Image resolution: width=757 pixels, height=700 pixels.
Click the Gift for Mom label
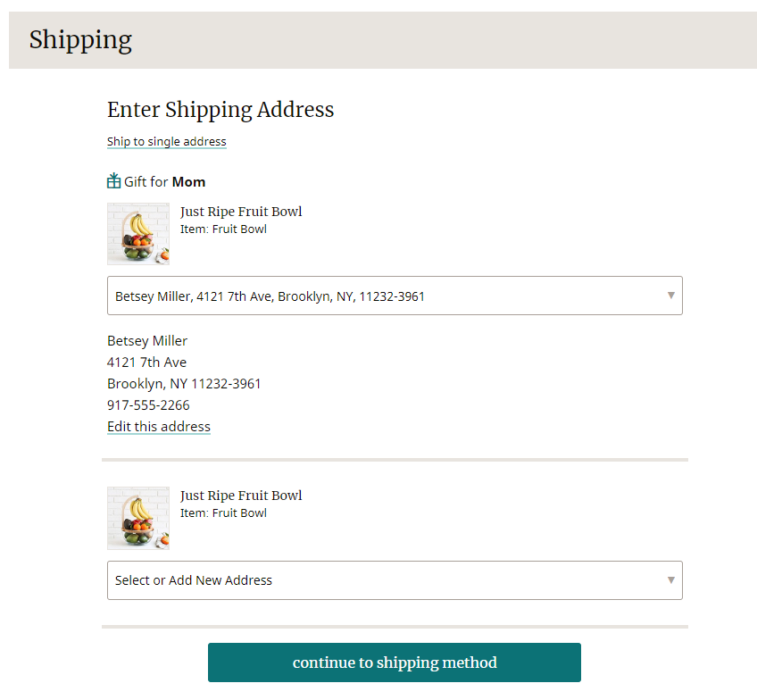[164, 182]
